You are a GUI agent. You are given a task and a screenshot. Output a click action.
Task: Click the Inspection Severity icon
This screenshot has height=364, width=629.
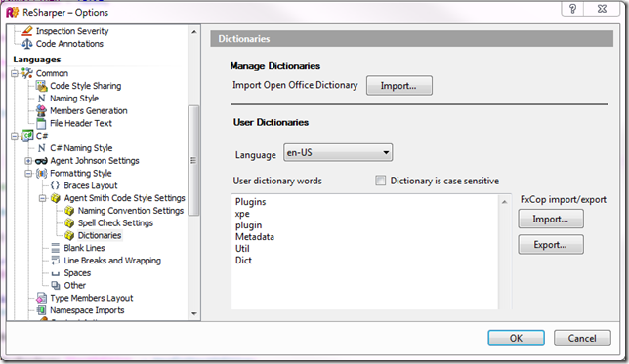[27, 31]
